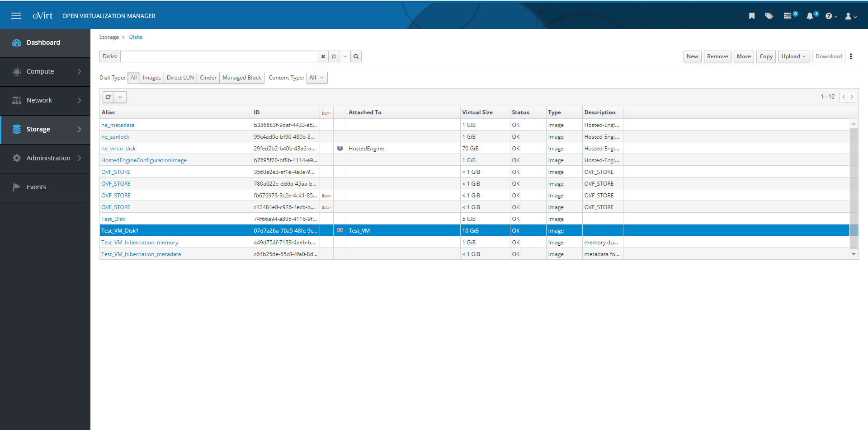Open the refresh interval dropdown arrow

(120, 97)
